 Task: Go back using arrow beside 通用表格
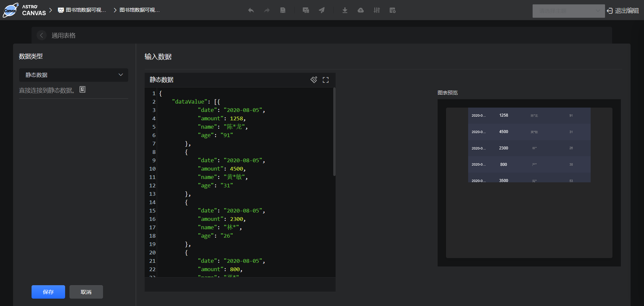[x=42, y=35]
